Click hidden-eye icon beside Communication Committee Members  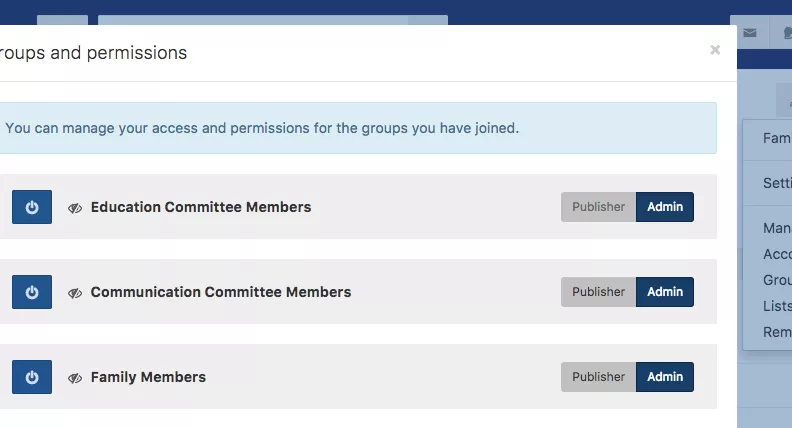click(x=75, y=293)
